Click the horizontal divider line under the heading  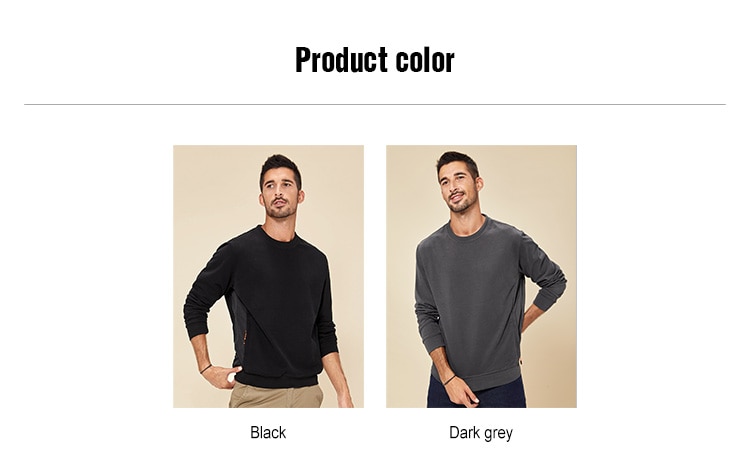[x=375, y=104]
